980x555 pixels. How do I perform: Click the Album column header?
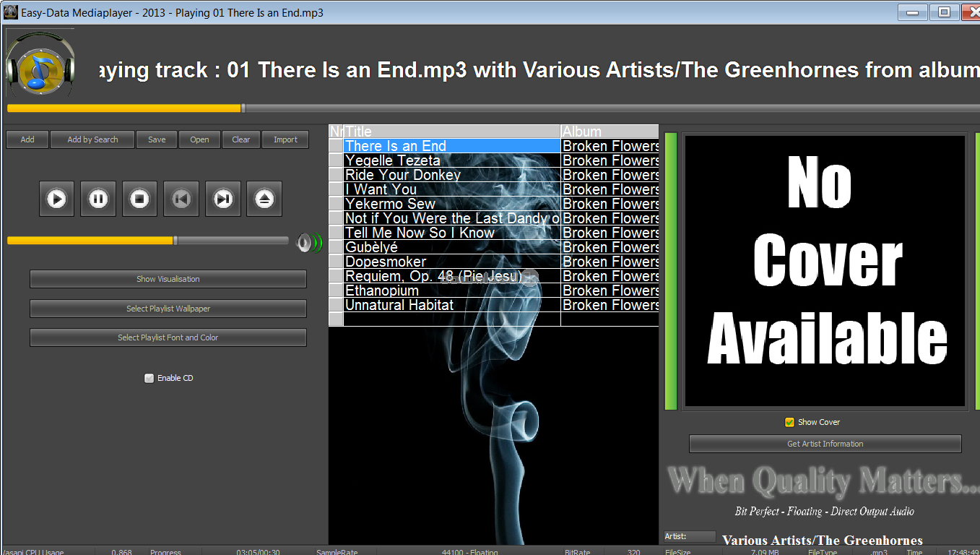610,132
